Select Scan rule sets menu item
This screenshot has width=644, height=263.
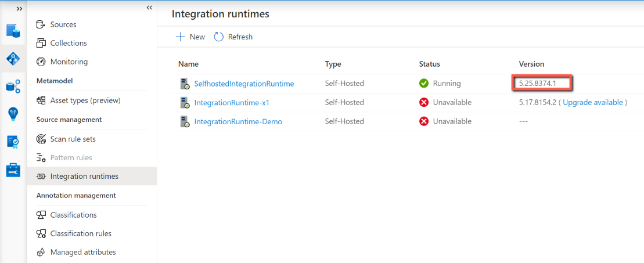[x=73, y=139]
